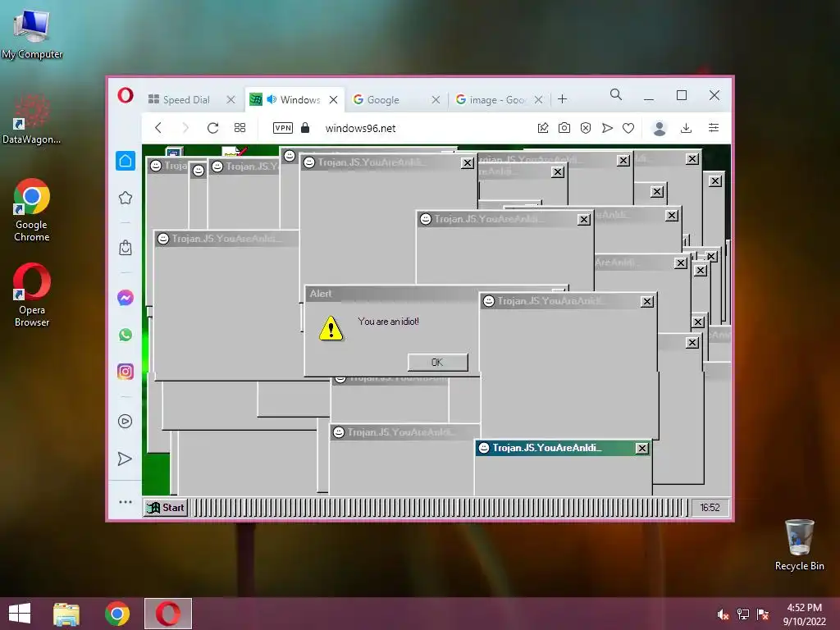Take a snapshot with camera icon

564,127
